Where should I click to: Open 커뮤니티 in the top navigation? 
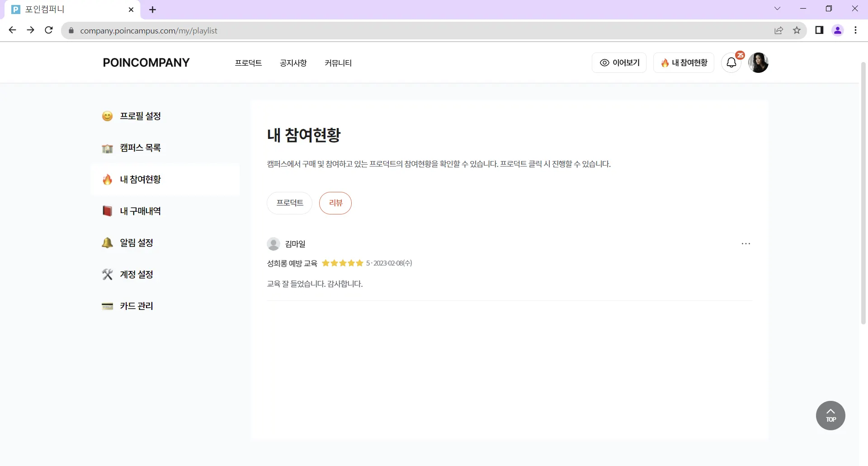click(x=338, y=63)
